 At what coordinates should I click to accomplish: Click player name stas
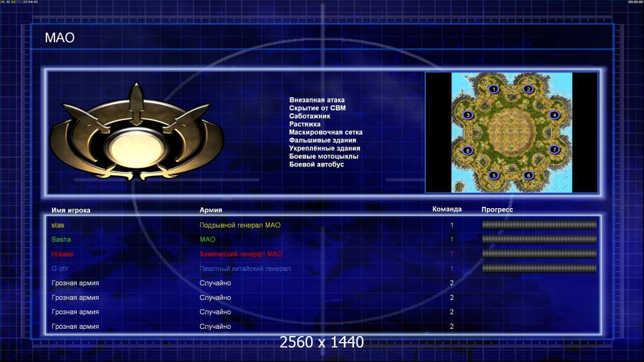58,225
